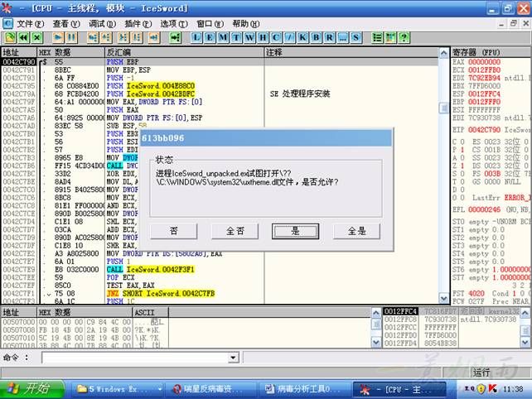Show CPU window C button
The height and width of the screenshot is (399, 532).
coord(276,37)
